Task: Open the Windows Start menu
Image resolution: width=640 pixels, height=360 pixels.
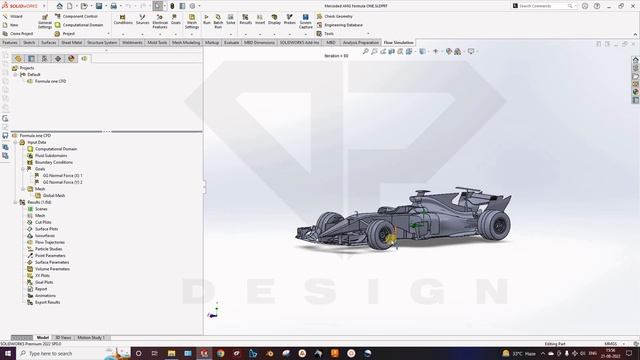Action: pos(8,353)
